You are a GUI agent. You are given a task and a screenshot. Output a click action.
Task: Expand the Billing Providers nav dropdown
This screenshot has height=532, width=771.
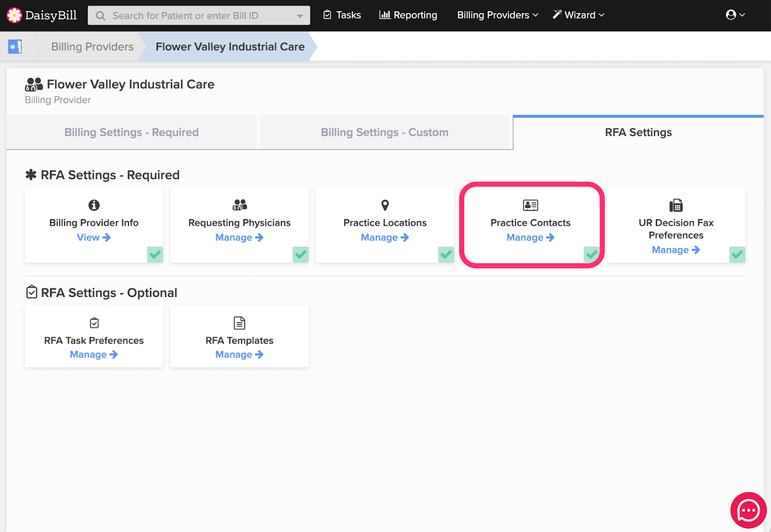[497, 15]
